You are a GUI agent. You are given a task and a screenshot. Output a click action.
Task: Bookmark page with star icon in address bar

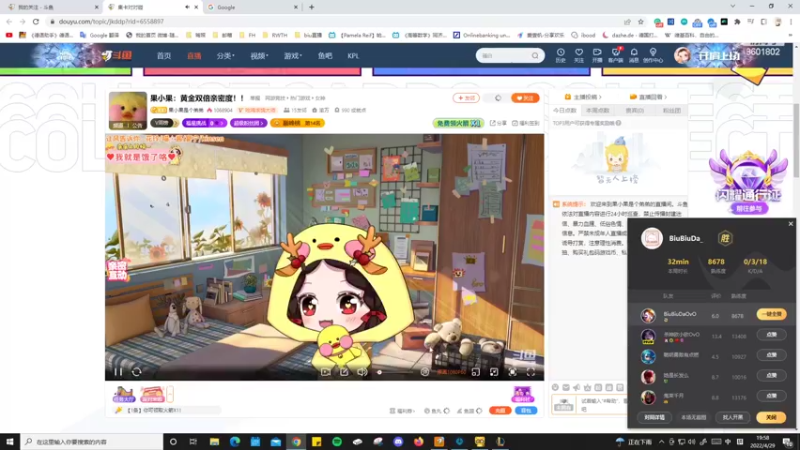pyautogui.click(x=641, y=21)
